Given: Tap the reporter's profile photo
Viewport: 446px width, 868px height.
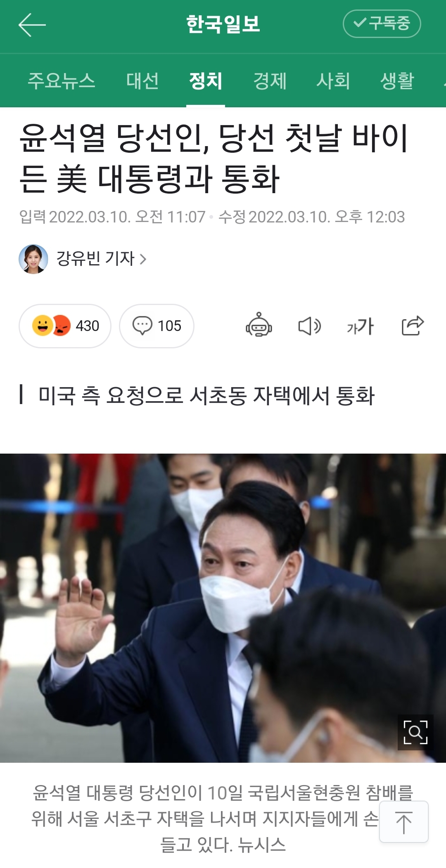Looking at the screenshot, I should coord(33,259).
